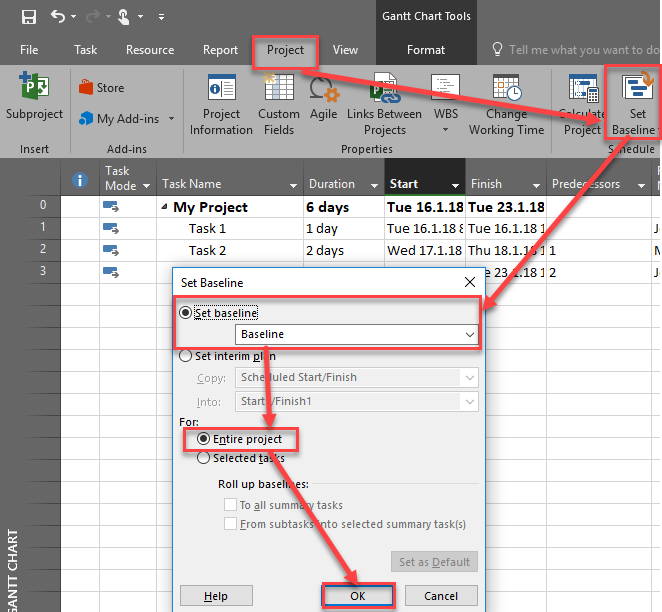Pick the Selected tasks radio option
662x612 pixels.
204,458
